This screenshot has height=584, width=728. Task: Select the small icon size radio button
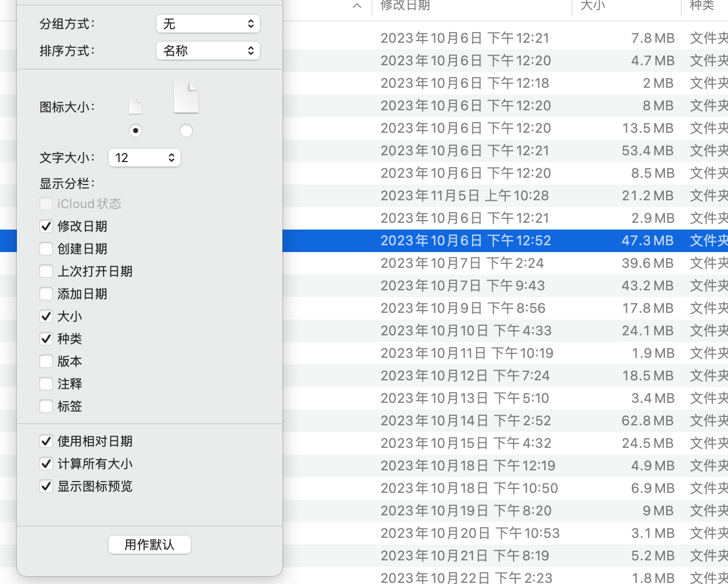[135, 131]
